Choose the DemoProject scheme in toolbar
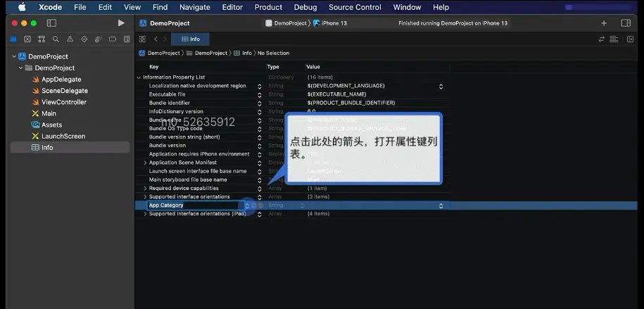The height and width of the screenshot is (309, 644). (286, 23)
